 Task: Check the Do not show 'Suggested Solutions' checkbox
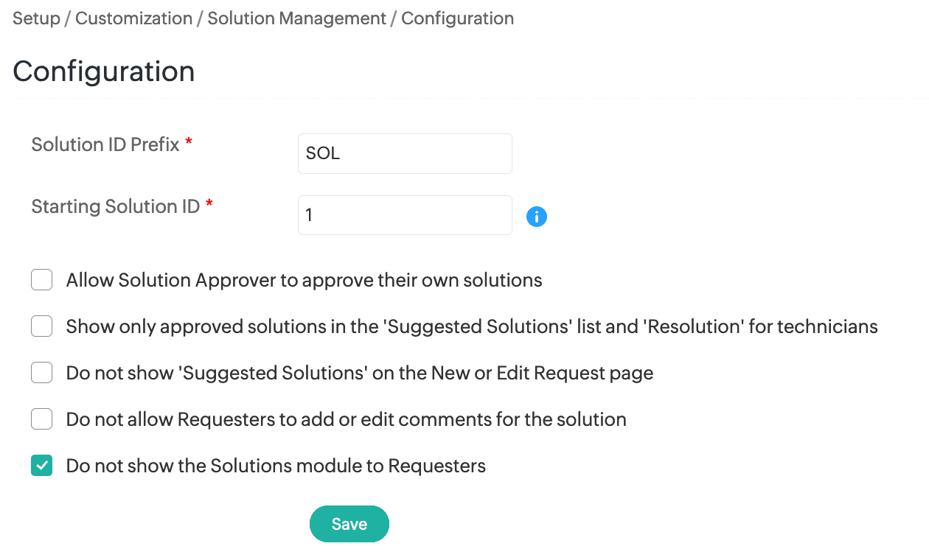click(42, 374)
